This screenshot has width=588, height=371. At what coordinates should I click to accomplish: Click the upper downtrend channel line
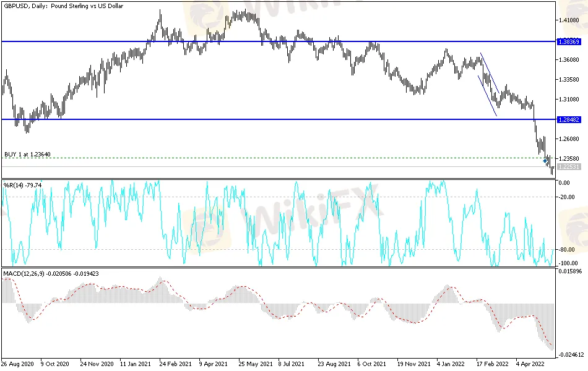point(490,73)
